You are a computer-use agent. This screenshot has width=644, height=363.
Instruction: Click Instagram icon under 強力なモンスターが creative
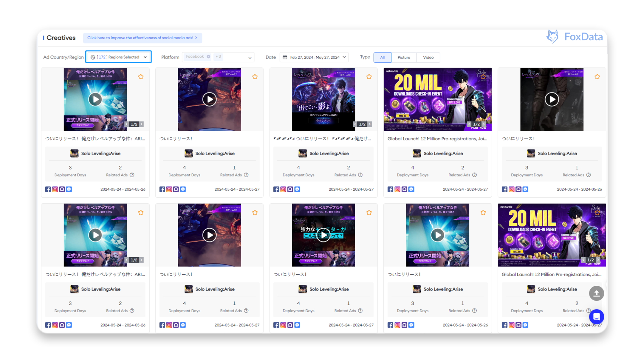tap(283, 325)
